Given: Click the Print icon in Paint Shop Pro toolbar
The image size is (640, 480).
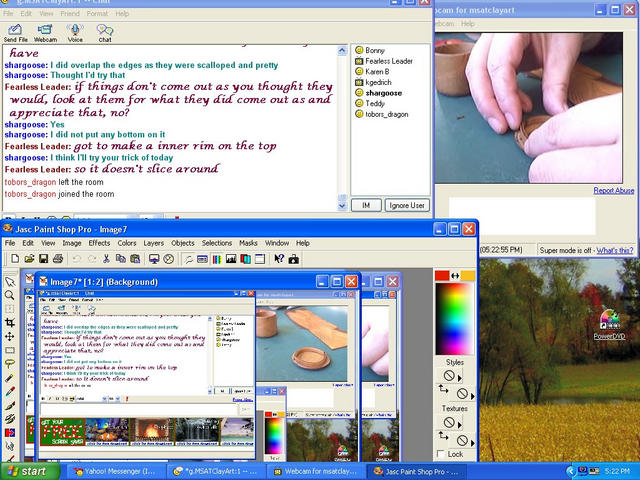Looking at the screenshot, I should [58, 259].
